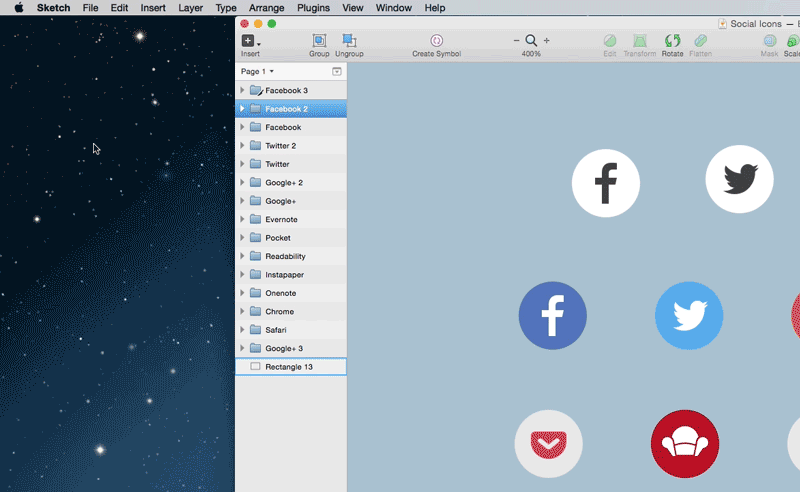Image resolution: width=800 pixels, height=492 pixels.
Task: Open the Insert menu in menu bar
Action: pos(153,8)
